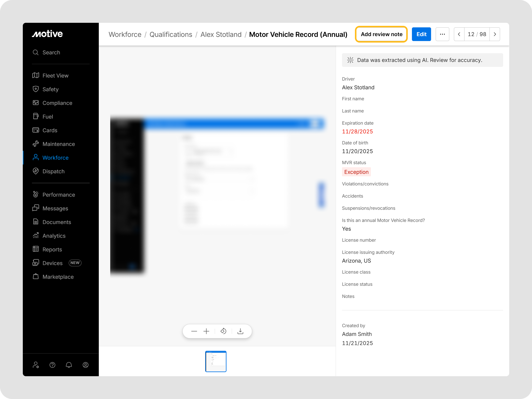
Task: Go to next record arrow
Action: pos(495,34)
